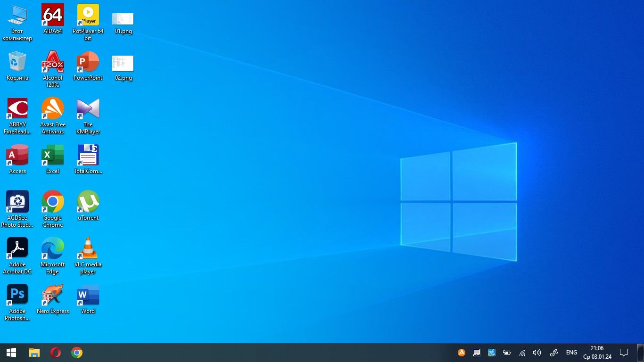Open the Wi-Fi network flyout
Image resolution: width=644 pixels, height=362 pixels.
pos(522,353)
